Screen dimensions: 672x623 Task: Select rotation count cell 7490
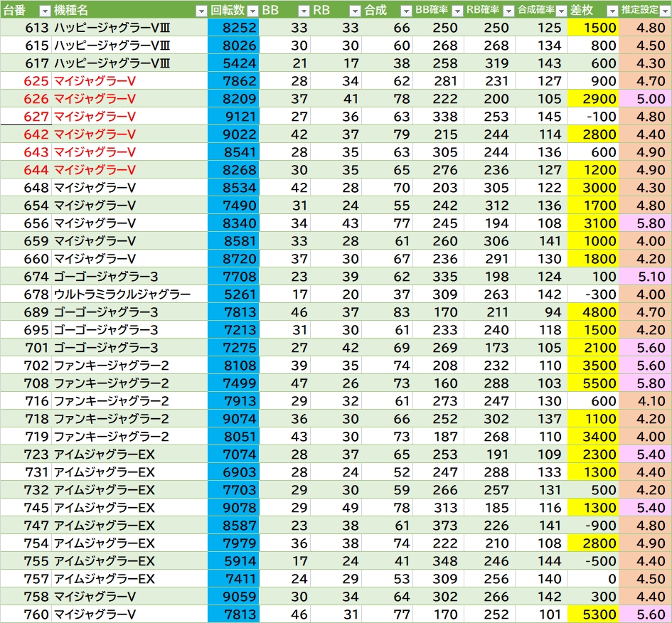[233, 206]
